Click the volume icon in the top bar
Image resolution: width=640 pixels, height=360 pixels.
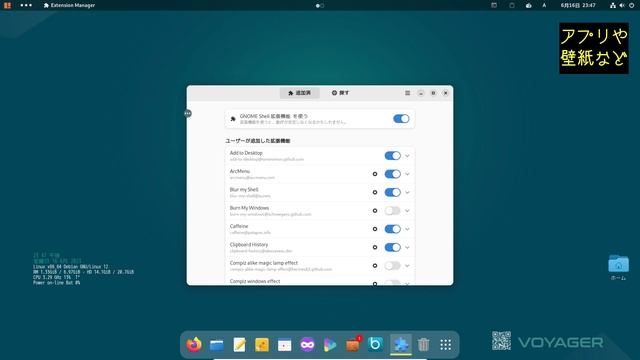(x=622, y=5)
